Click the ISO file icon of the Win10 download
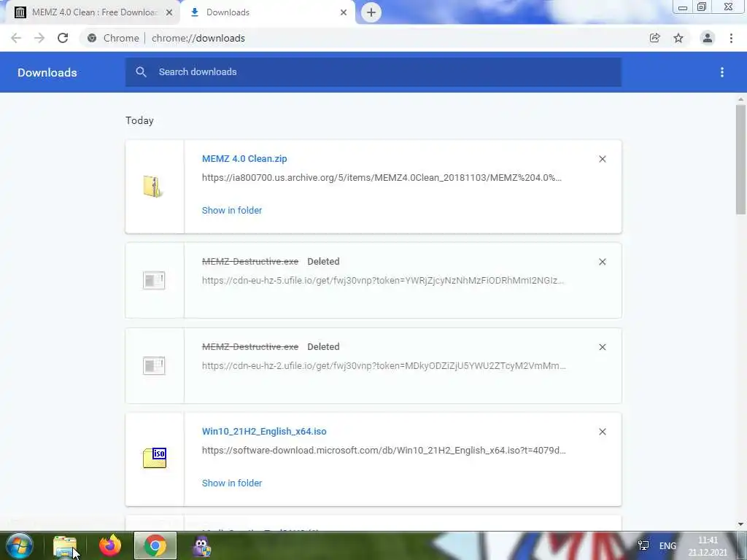 (155, 458)
